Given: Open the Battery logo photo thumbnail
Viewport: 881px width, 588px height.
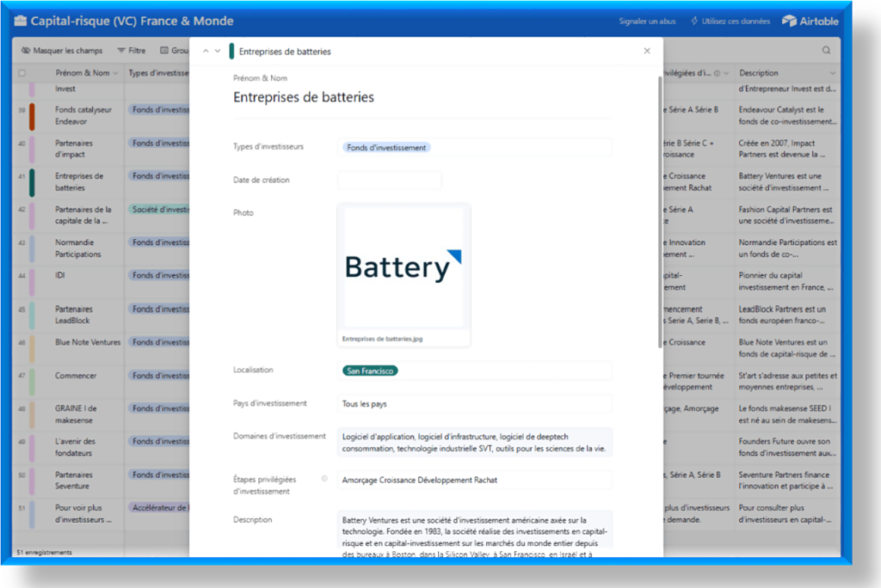Looking at the screenshot, I should coord(404,267).
